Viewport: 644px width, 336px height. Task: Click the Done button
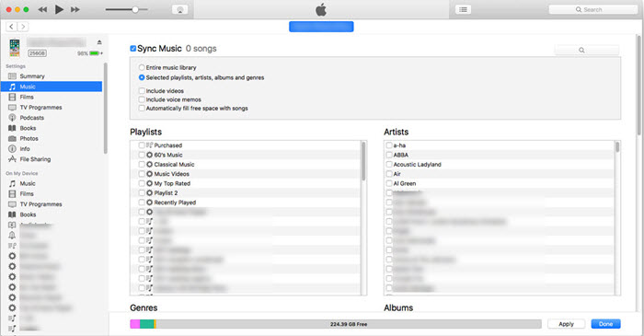click(x=605, y=324)
